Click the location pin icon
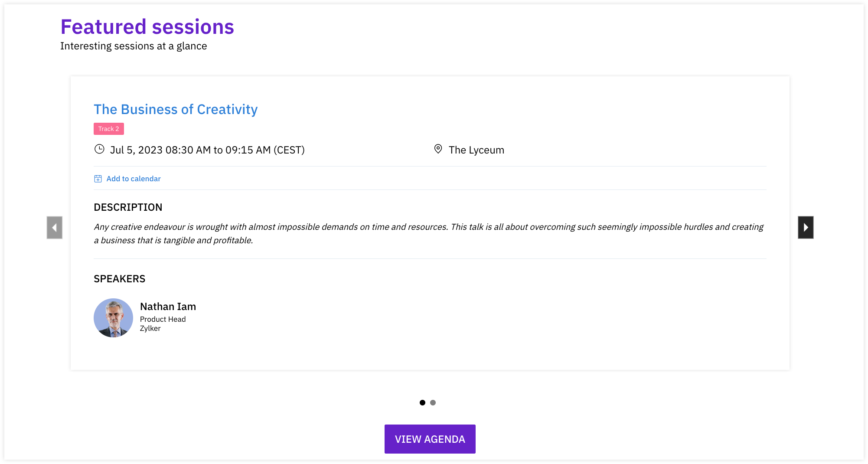The image size is (868, 464). (438, 149)
